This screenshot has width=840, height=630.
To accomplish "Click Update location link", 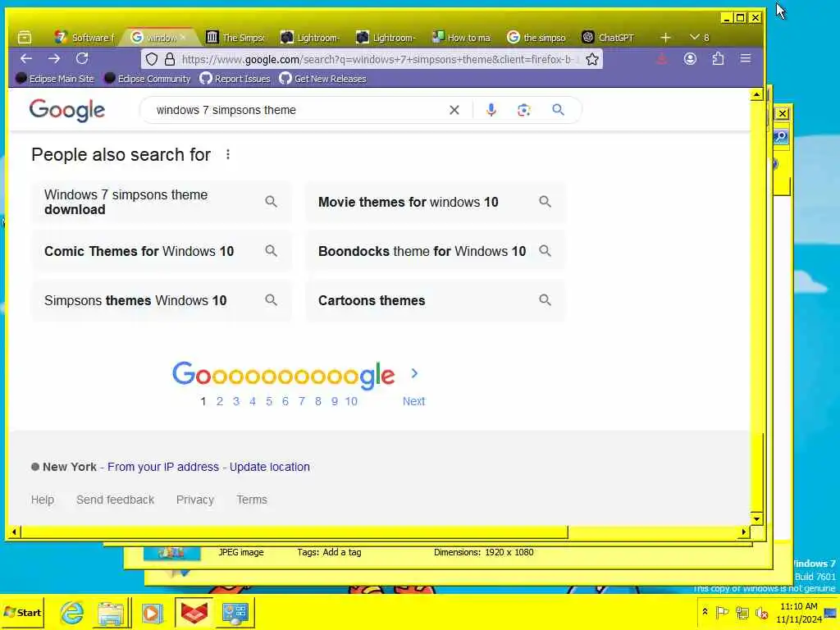I will pos(269,467).
